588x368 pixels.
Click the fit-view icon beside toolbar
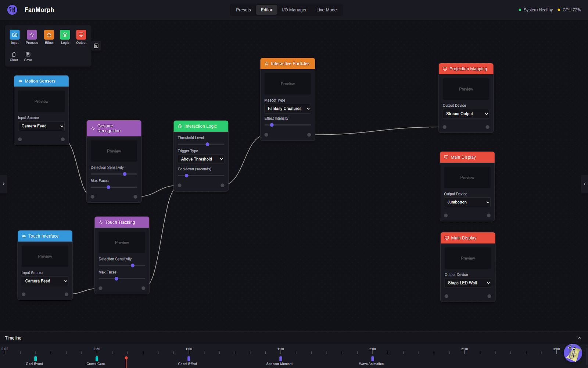pos(96,46)
